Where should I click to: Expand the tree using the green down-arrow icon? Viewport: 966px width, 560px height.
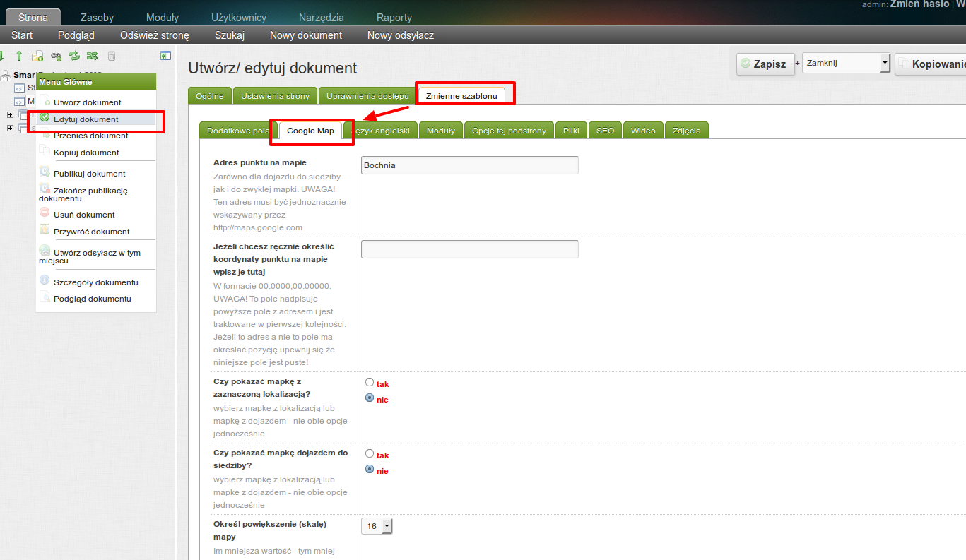point(1,56)
